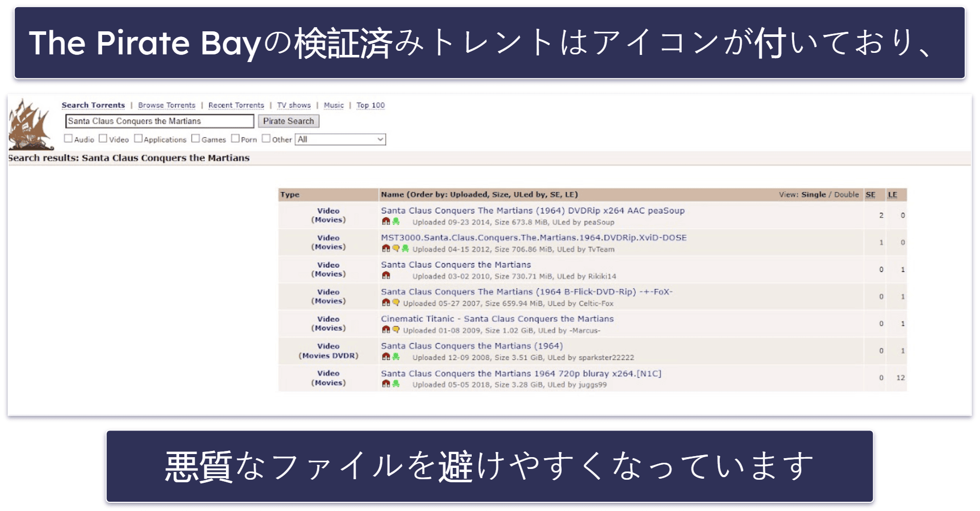The width and height of the screenshot is (980, 511).
Task: Click magnet icon for Cinematic Titanic torrent
Action: tap(386, 330)
